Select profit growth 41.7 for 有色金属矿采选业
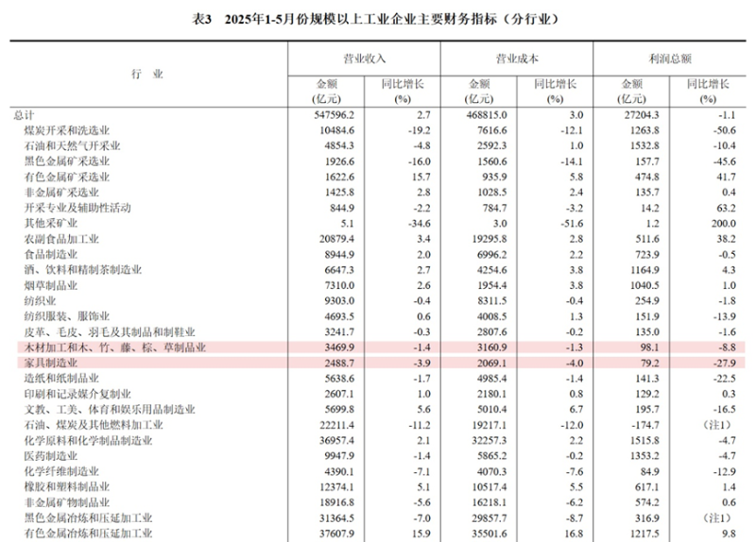The width and height of the screenshot is (756, 542). pos(726,177)
